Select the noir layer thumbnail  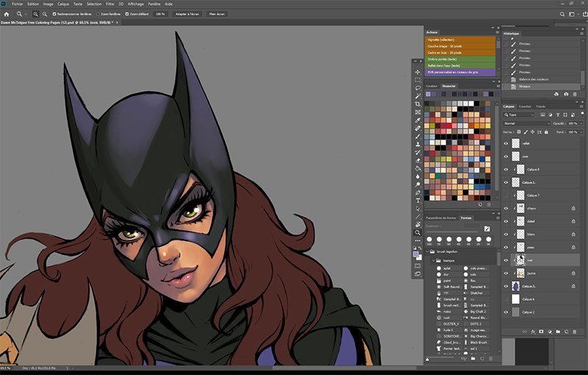coord(520,260)
